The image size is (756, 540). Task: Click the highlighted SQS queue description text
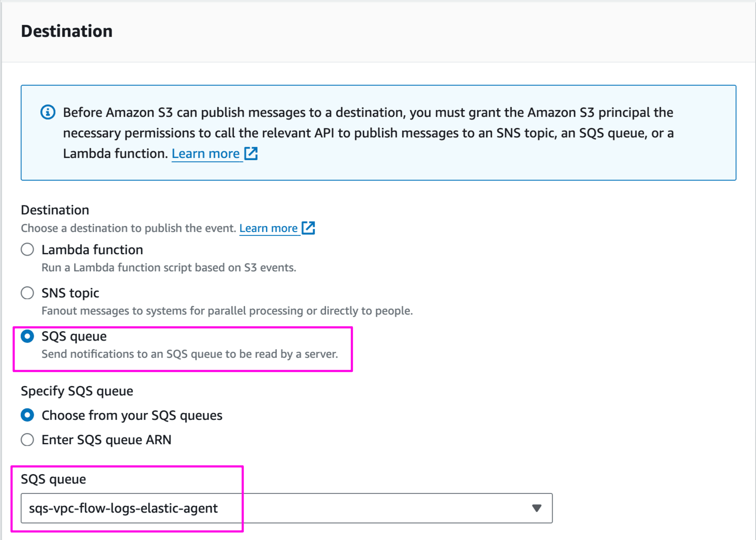tap(189, 354)
